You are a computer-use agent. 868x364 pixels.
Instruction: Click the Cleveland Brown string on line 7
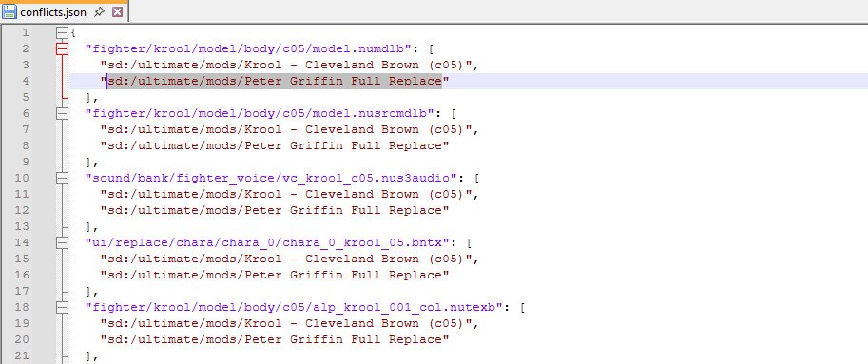click(x=286, y=130)
